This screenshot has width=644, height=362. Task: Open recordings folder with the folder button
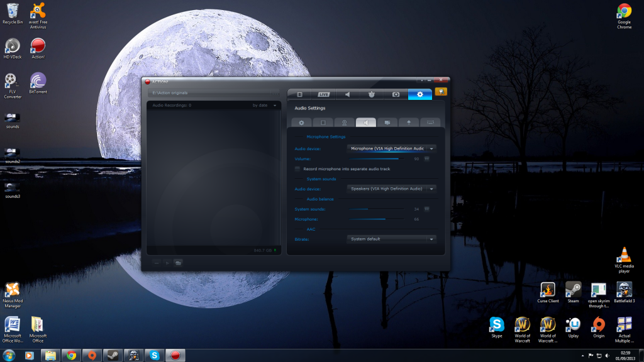178,263
